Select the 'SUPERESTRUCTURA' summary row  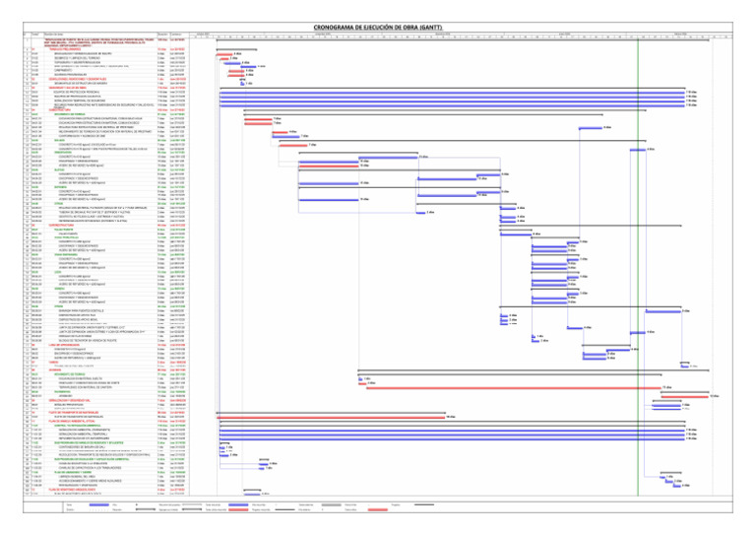coord(106,226)
